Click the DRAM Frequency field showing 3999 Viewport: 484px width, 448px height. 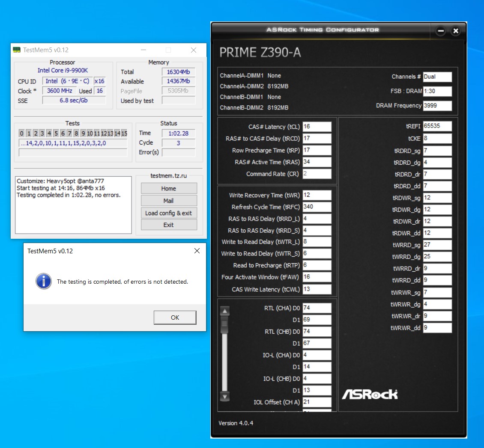(x=437, y=106)
